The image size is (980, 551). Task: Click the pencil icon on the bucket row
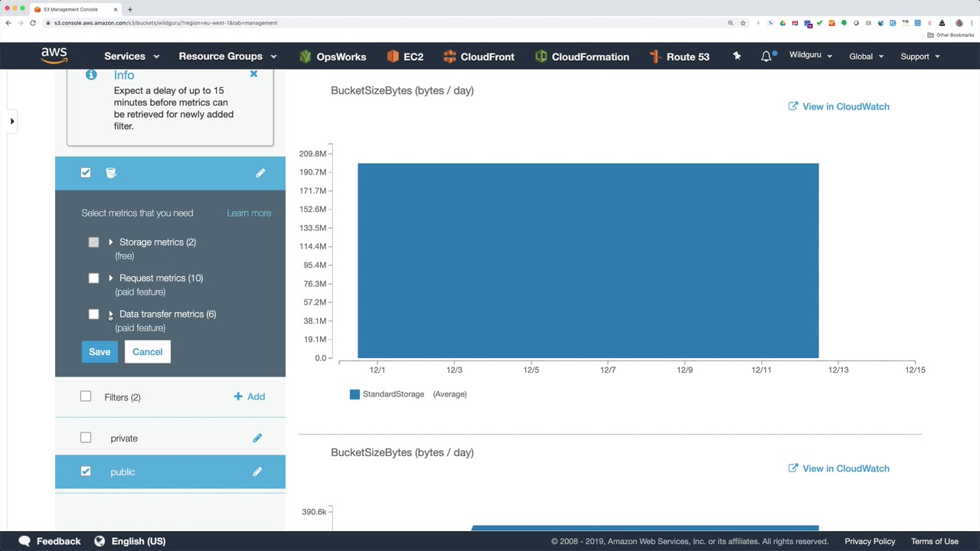point(260,173)
